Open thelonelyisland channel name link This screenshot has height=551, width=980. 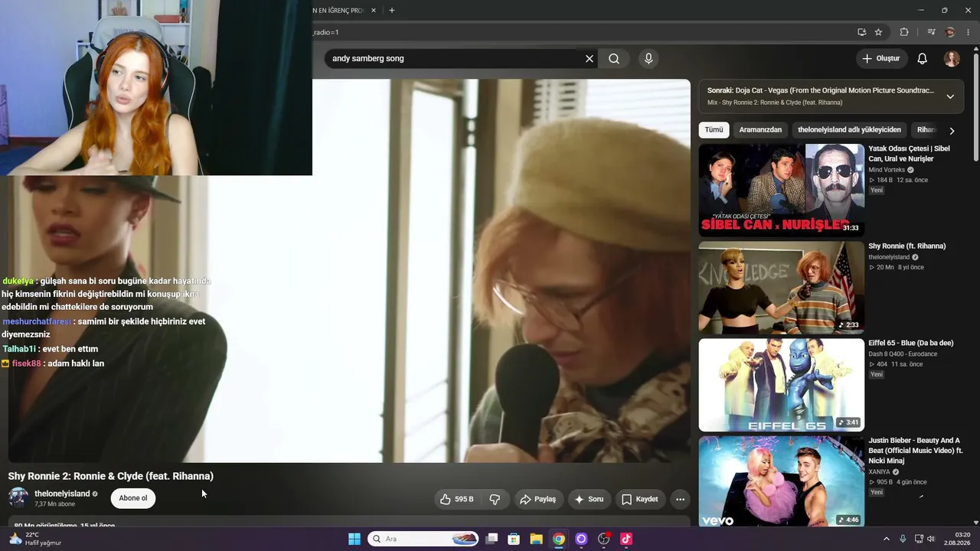click(62, 494)
